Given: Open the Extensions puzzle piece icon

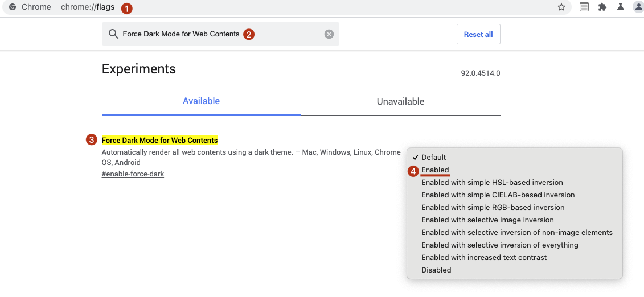Looking at the screenshot, I should pyautogui.click(x=602, y=7).
